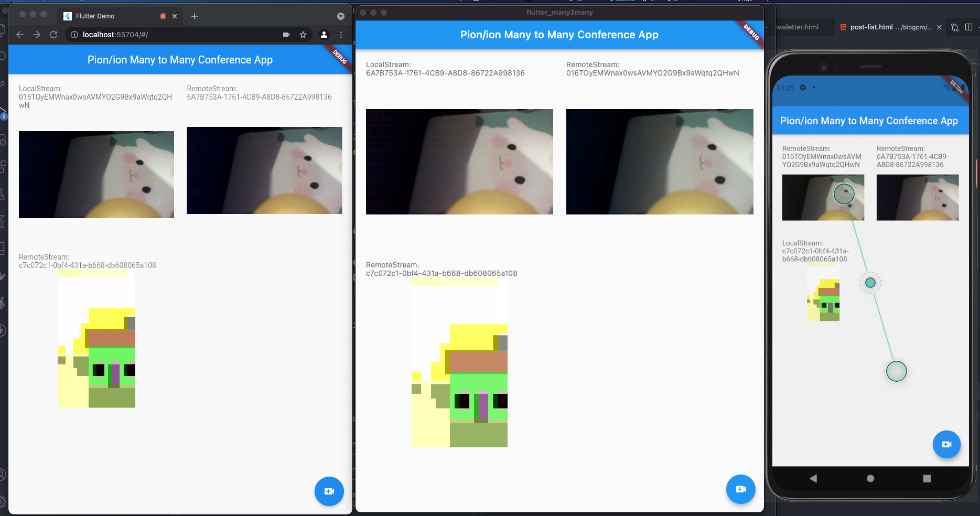
Task: Click the pixelated RemoteStream video in desktop app
Action: (x=459, y=363)
